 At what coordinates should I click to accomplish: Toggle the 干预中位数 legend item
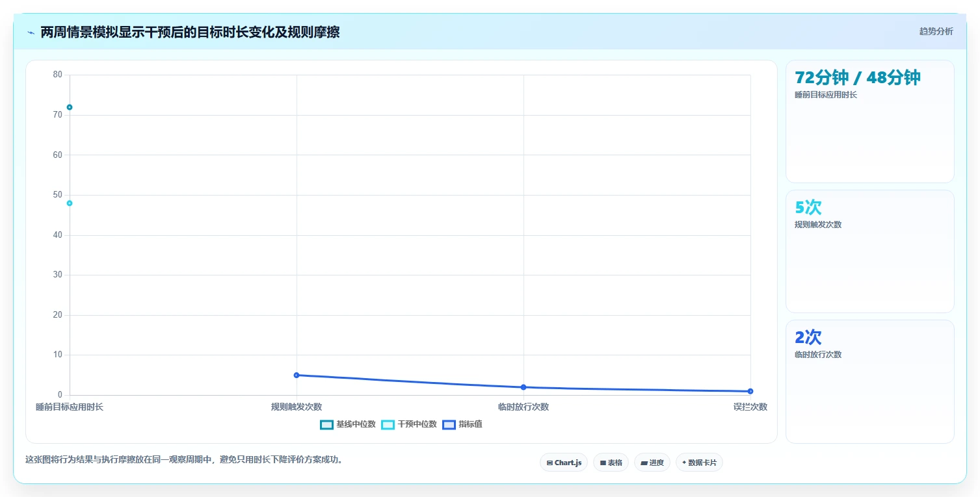click(408, 424)
